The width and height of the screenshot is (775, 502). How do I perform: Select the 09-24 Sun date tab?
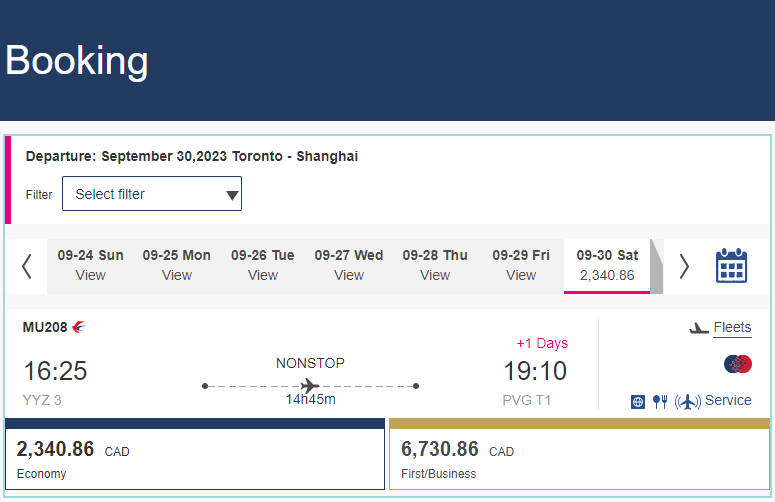(x=90, y=265)
